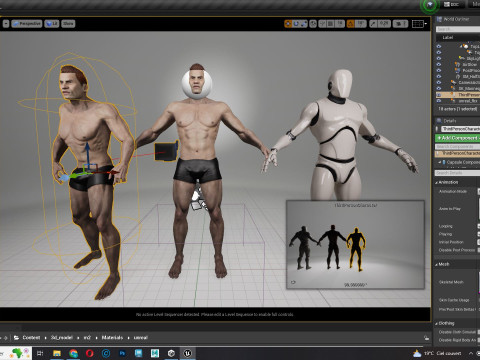Screen dimensions: 480x360
Task: Click 3d_model in the breadcrumb path
Action: click(62, 338)
